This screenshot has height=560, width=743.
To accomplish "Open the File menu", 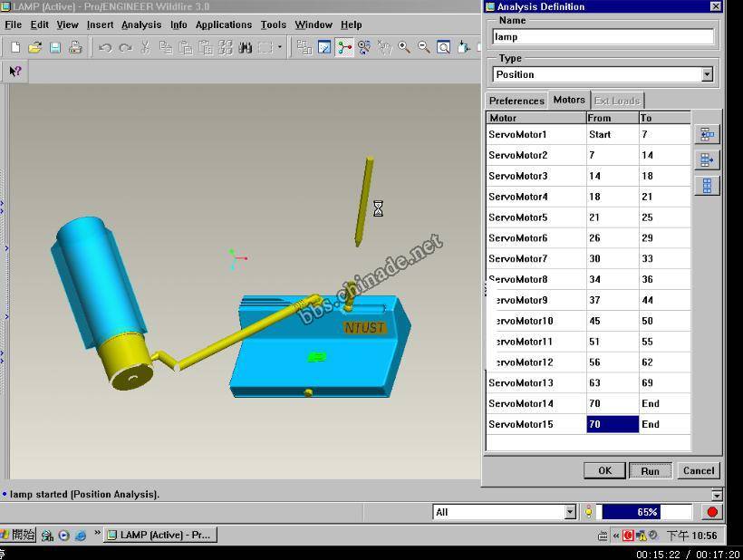I will (14, 24).
